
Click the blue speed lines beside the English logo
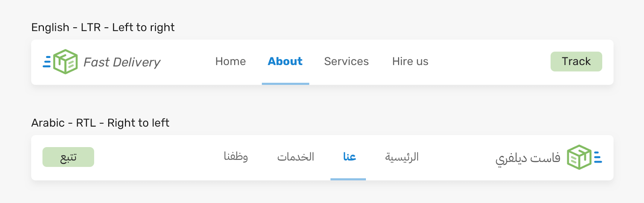point(47,62)
